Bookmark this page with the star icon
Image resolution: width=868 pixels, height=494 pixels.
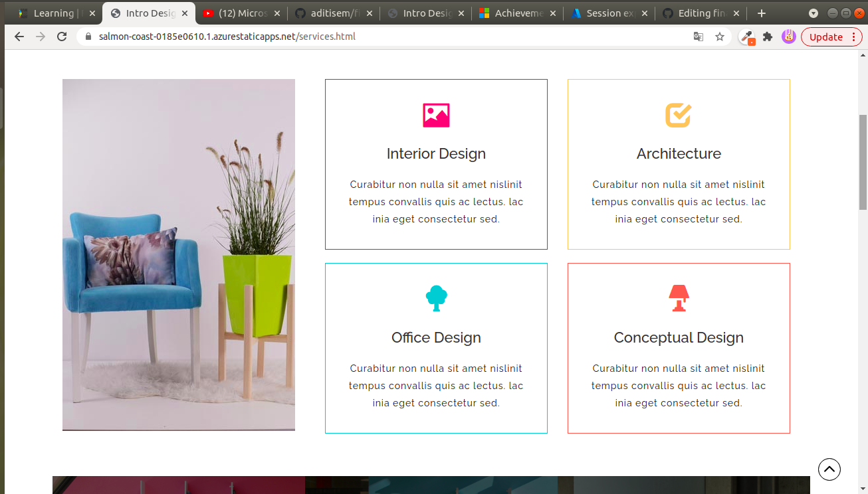coord(720,37)
